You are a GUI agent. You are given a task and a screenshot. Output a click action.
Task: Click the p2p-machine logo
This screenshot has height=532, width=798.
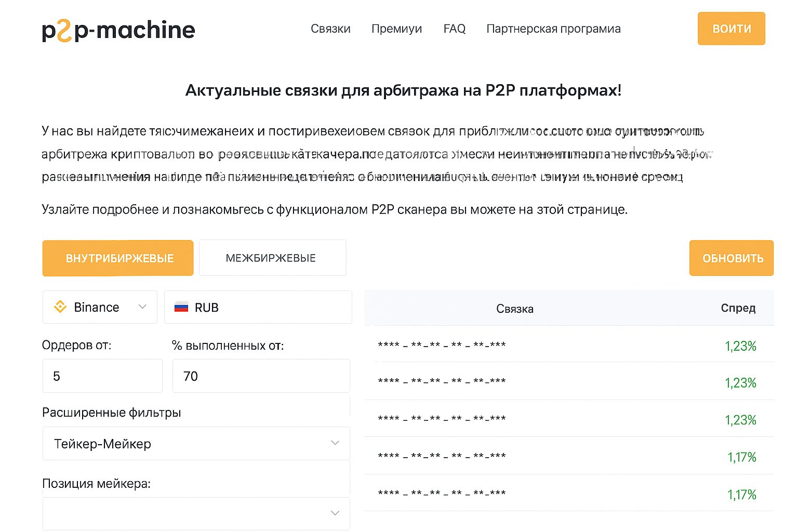[118, 30]
